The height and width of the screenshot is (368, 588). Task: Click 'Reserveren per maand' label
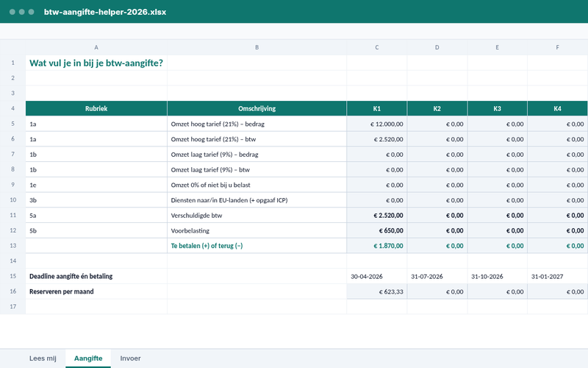click(96, 291)
